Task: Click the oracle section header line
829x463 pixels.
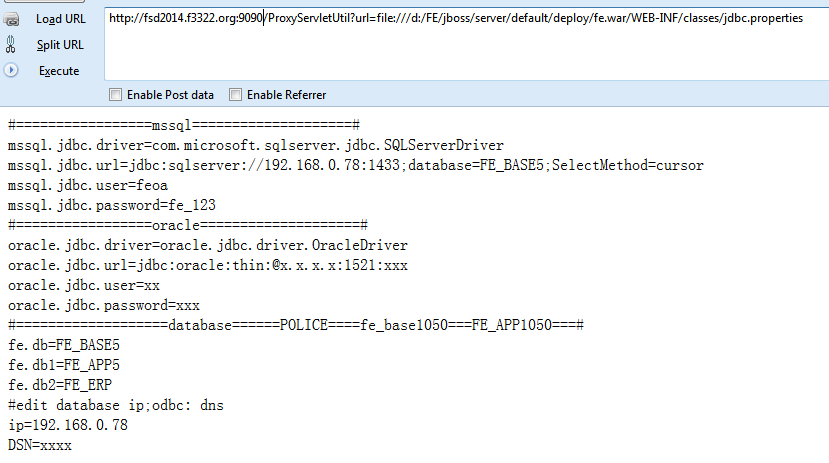Action: [x=188, y=225]
